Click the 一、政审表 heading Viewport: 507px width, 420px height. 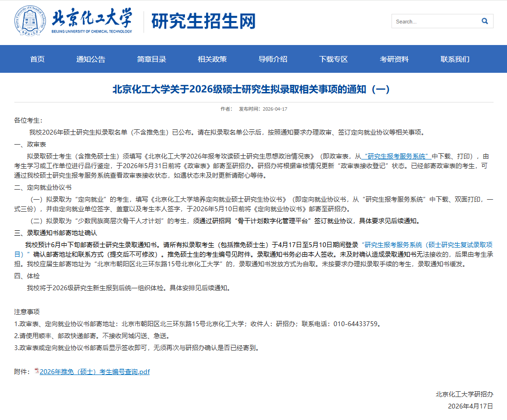tap(30, 145)
